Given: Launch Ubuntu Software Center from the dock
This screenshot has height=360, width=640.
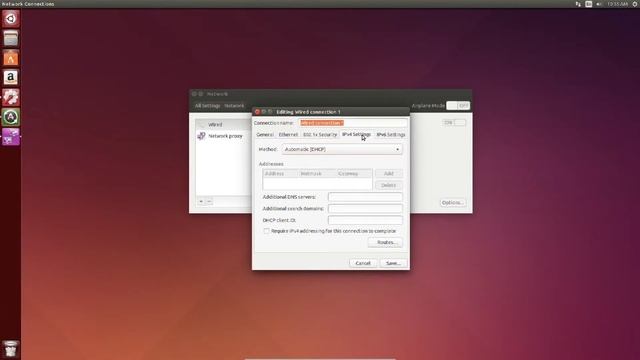Looking at the screenshot, I should coord(11,58).
